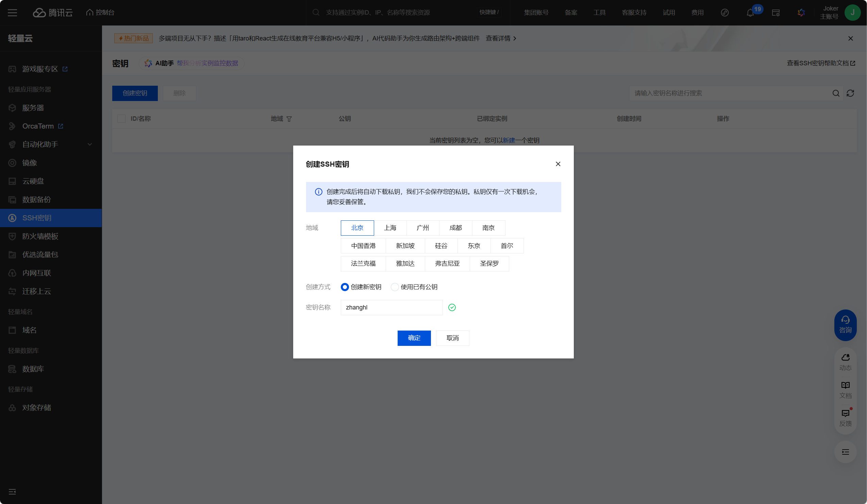Image resolution: width=867 pixels, height=504 pixels.
Task: Click the refresh icon beside search
Action: pyautogui.click(x=850, y=93)
